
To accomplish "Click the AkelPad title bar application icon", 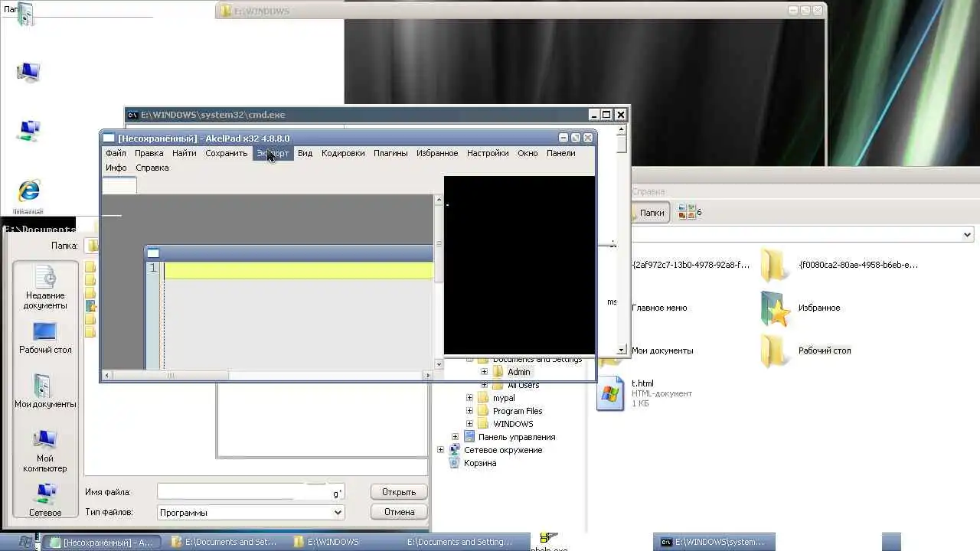I will tap(109, 139).
